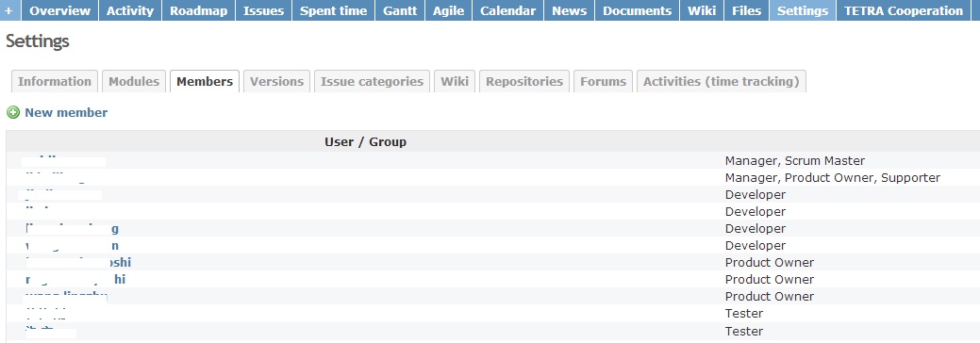Open the TETRA Cooperation tab
The image size is (980, 343).
tap(903, 10)
